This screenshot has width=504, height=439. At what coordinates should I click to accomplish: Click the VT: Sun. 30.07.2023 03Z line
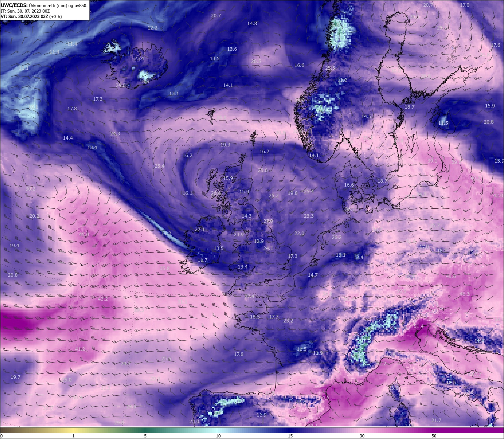point(31,17)
